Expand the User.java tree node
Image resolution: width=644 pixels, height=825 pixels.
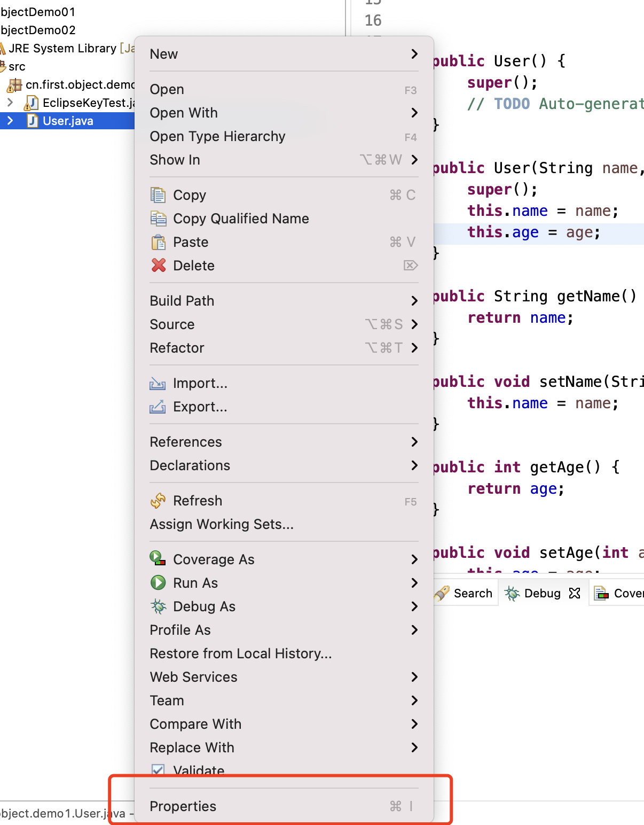point(10,121)
